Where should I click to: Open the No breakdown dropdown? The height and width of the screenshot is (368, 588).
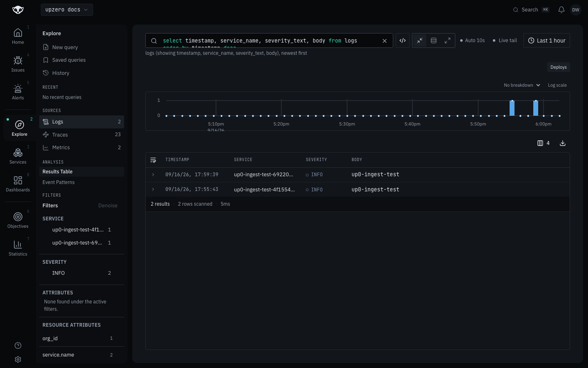[x=522, y=85]
